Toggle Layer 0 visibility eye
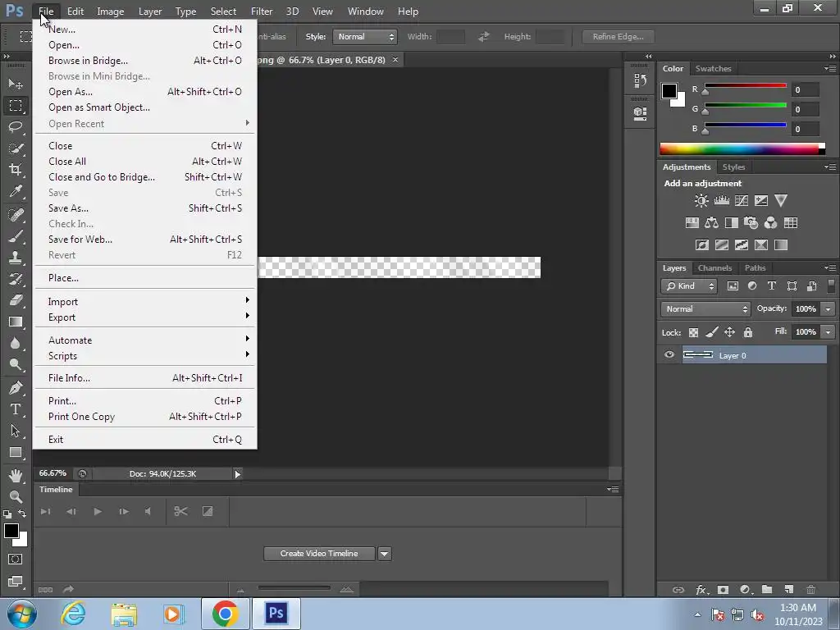 click(x=669, y=354)
